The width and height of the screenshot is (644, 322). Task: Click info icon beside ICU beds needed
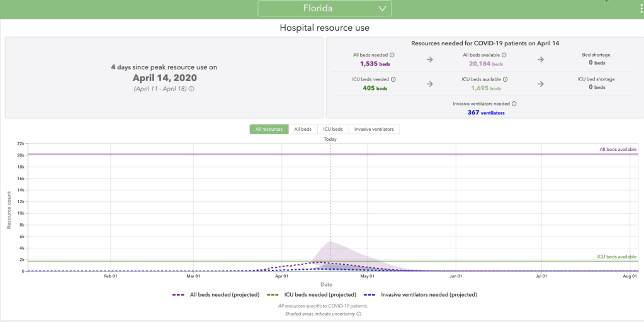pos(393,79)
